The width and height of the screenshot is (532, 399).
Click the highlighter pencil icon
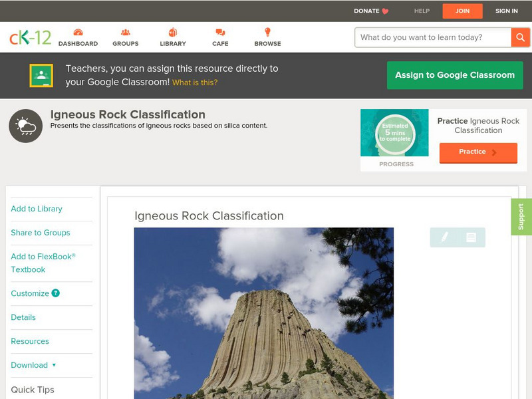[444, 237]
